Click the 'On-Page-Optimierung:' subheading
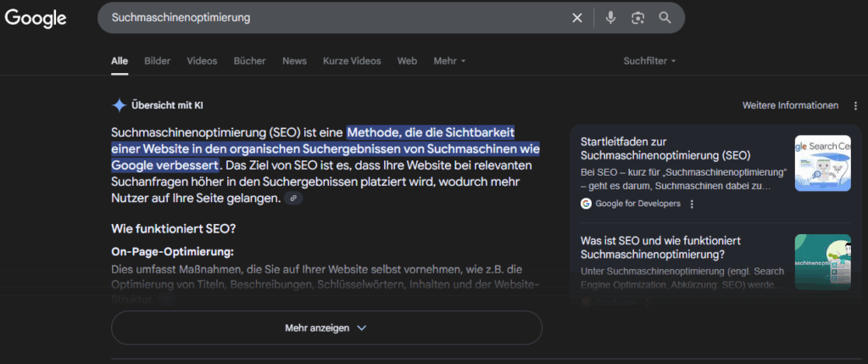The height and width of the screenshot is (364, 868). click(172, 251)
